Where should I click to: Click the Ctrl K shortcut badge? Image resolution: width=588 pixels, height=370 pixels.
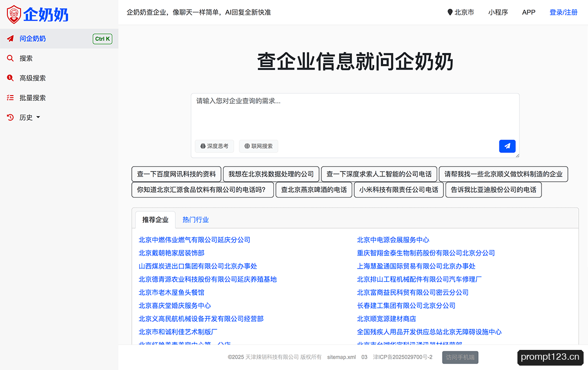tap(102, 39)
